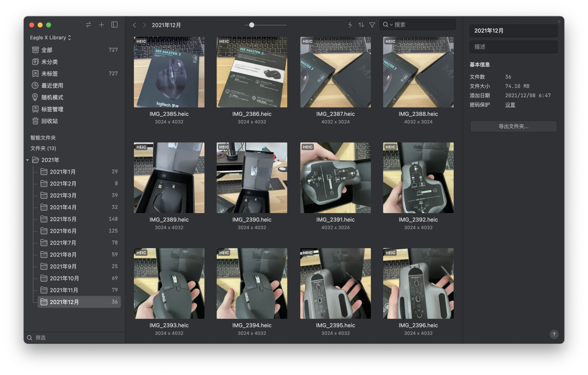This screenshot has height=375, width=588.
Task: Go back with the left chevron
Action: click(134, 25)
